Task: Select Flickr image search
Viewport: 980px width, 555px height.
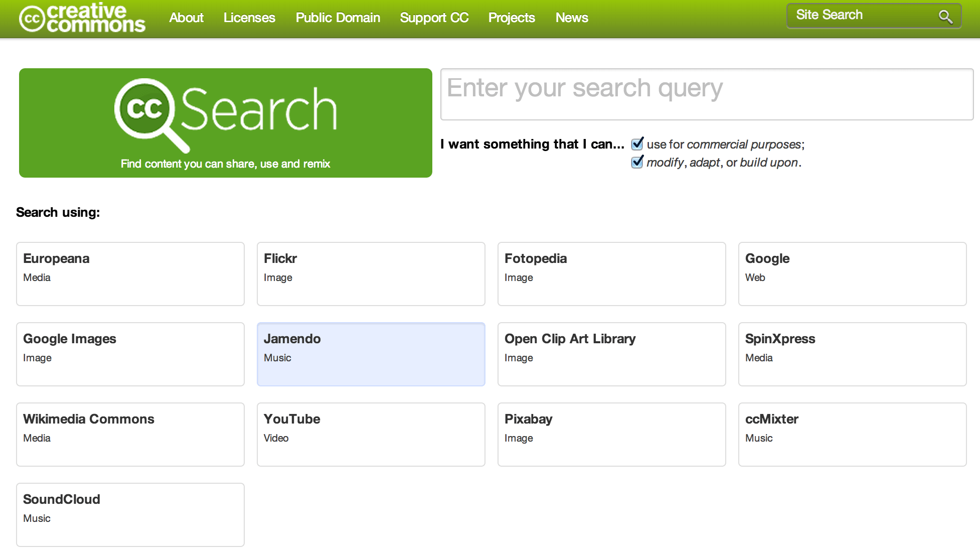Action: click(371, 274)
